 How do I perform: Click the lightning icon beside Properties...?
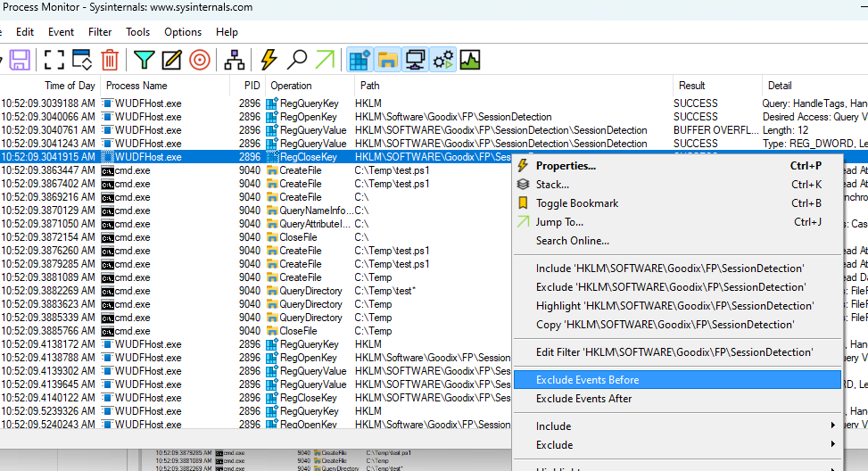(523, 165)
